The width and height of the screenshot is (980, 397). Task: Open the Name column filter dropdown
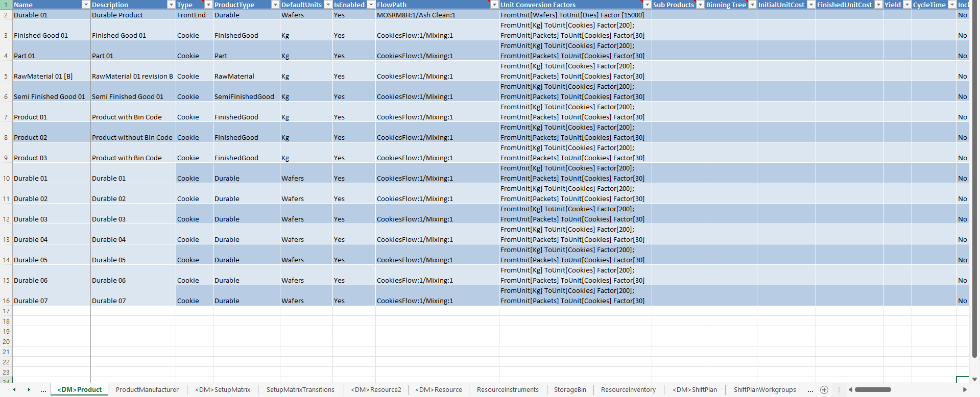point(86,5)
